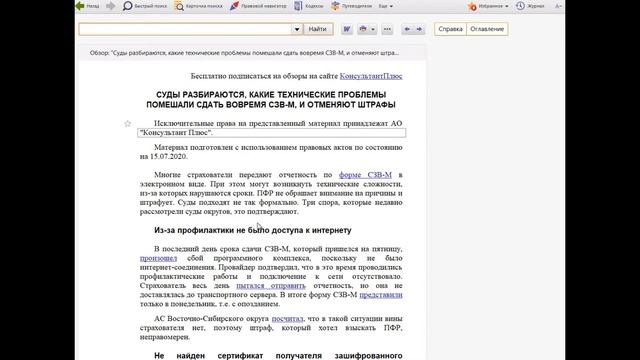Launch Правовой навигатор
Screen dimensions: 640x360
point(258,6)
